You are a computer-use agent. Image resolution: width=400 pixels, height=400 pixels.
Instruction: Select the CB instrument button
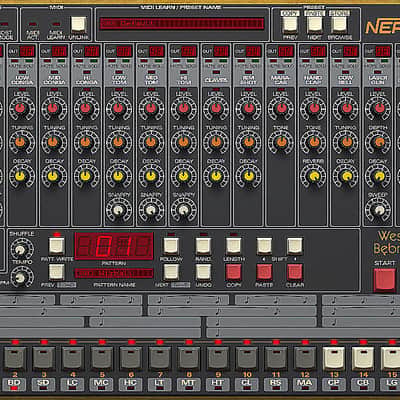(363, 384)
